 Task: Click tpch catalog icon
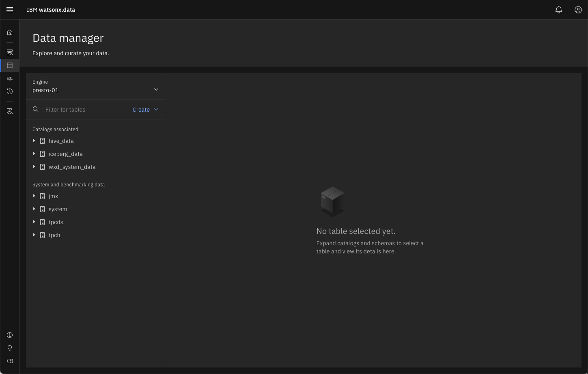point(42,235)
